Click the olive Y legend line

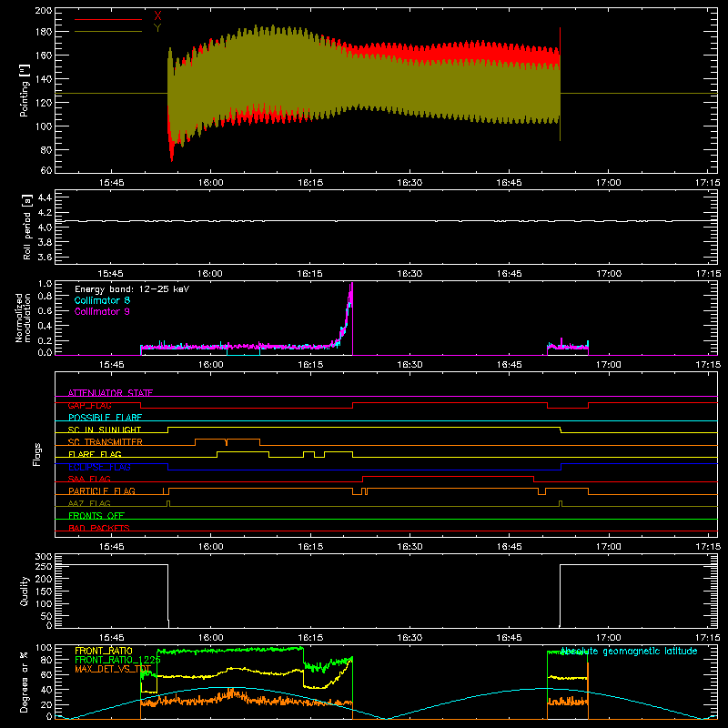[x=108, y=31]
